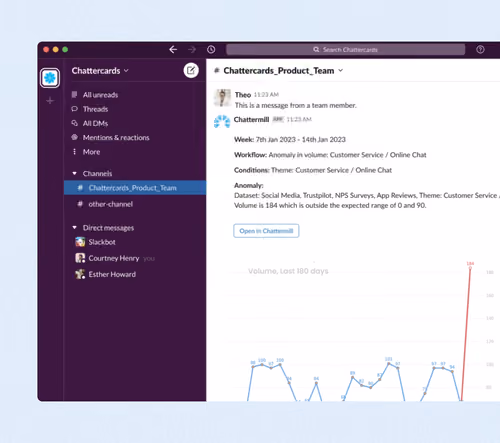Click the Workflow anomaly in volume line
The width and height of the screenshot is (500, 443).
click(330, 155)
